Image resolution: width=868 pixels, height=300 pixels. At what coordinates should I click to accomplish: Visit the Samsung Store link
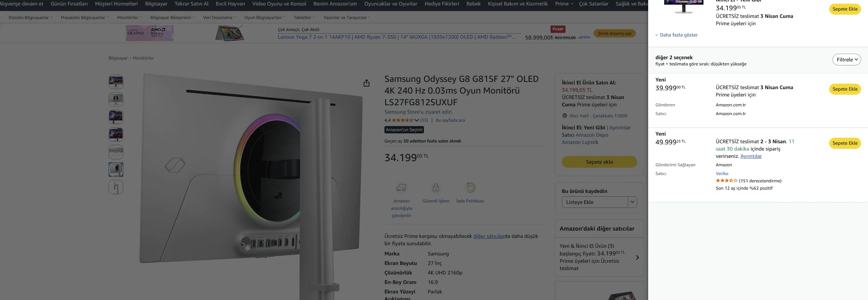click(418, 112)
